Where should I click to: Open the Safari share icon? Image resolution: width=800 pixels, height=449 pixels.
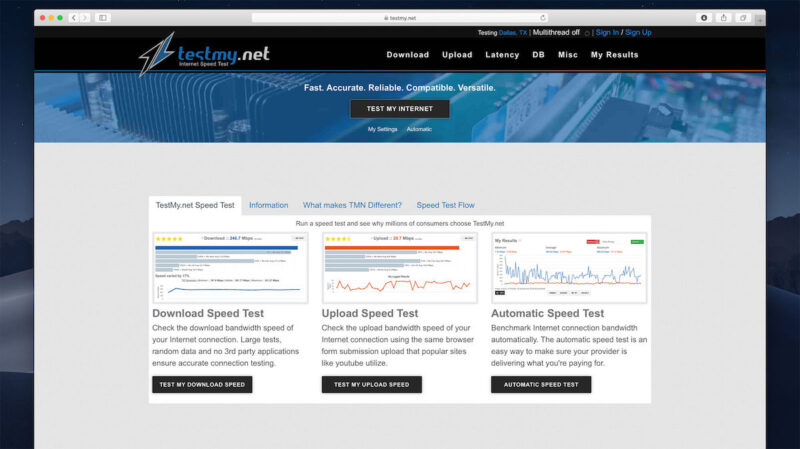pyautogui.click(x=723, y=18)
